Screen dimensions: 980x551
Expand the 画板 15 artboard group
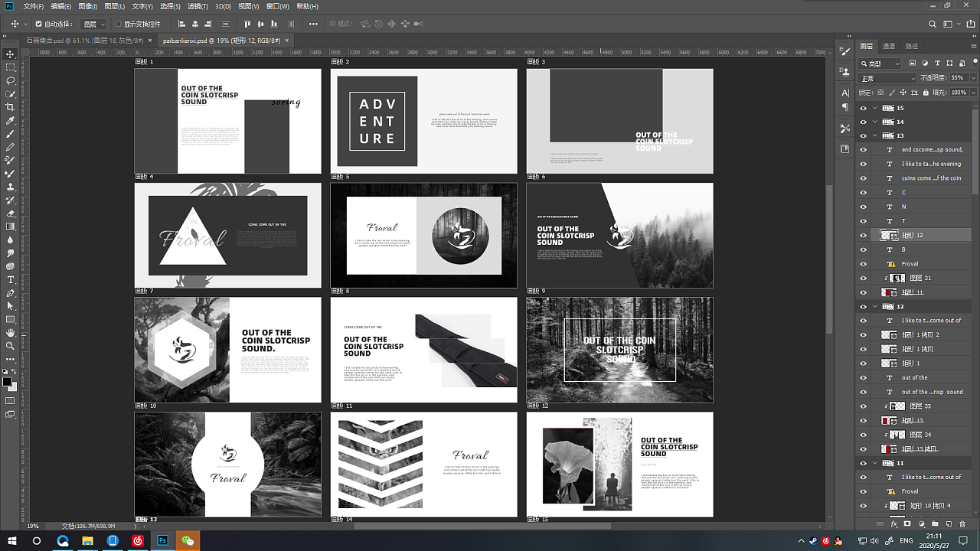(x=875, y=108)
